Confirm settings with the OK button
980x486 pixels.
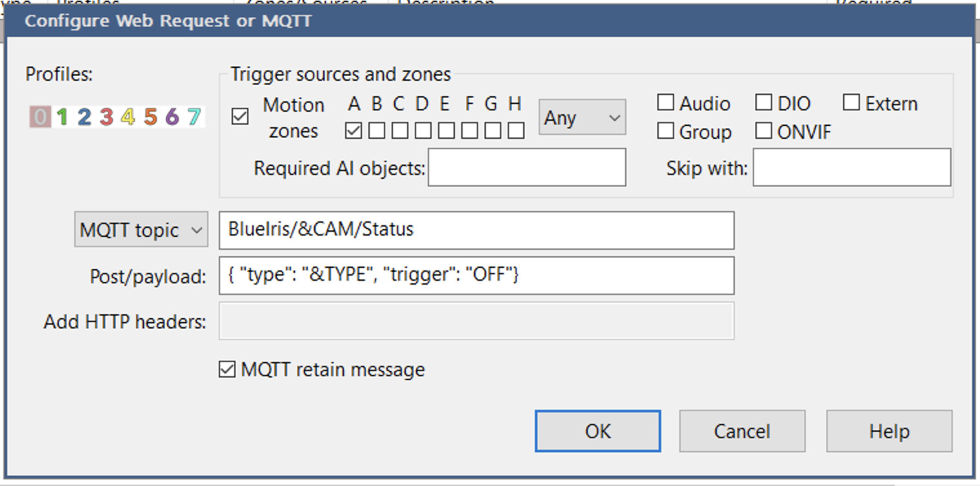[597, 430]
